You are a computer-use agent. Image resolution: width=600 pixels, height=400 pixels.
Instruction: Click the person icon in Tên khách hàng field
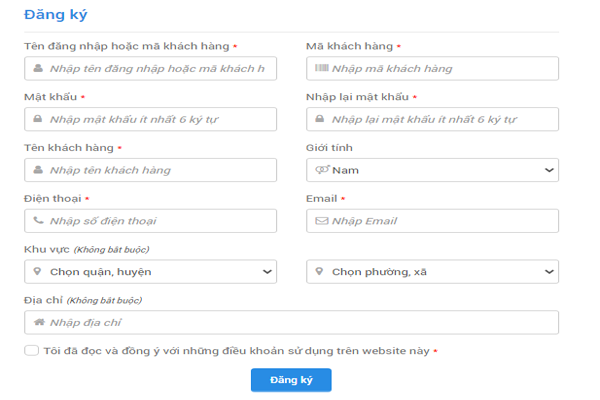pos(38,170)
